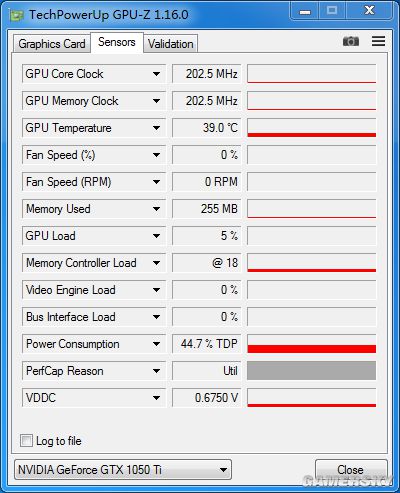Open the VDDC sensor dropdown

click(x=94, y=398)
